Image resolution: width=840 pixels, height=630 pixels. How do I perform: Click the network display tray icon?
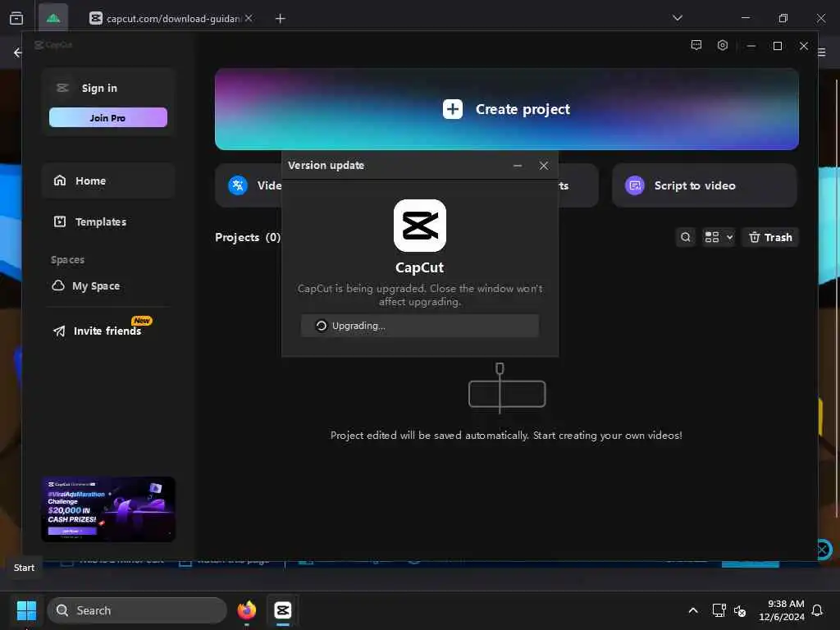coord(719,610)
